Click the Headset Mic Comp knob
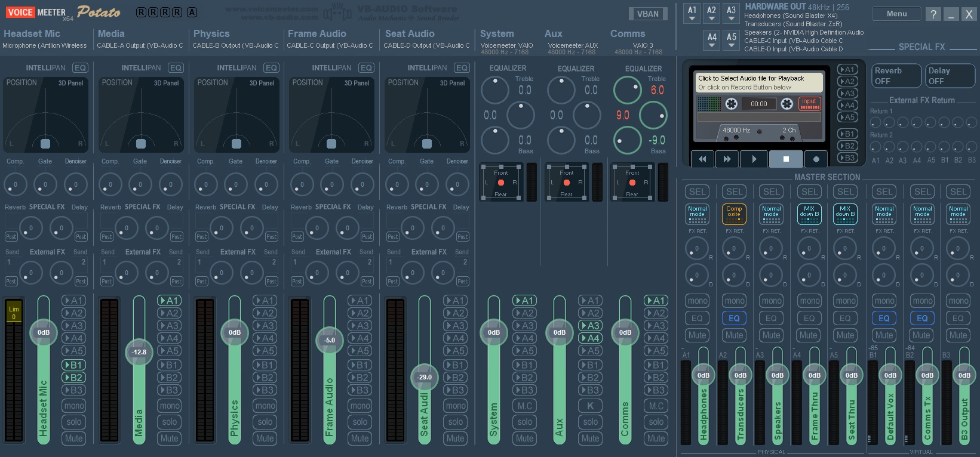This screenshot has width=980, height=457. coord(16,184)
